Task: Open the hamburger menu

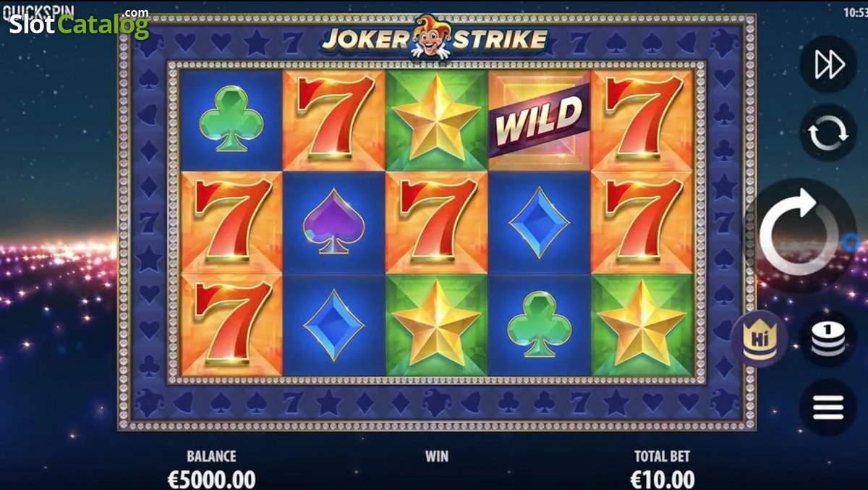Action: click(828, 407)
